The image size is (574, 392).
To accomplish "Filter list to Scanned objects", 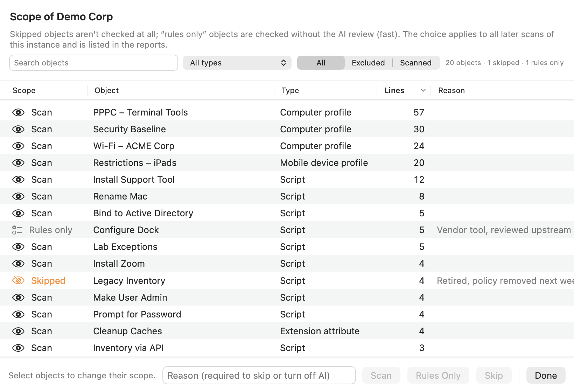I will click(416, 63).
